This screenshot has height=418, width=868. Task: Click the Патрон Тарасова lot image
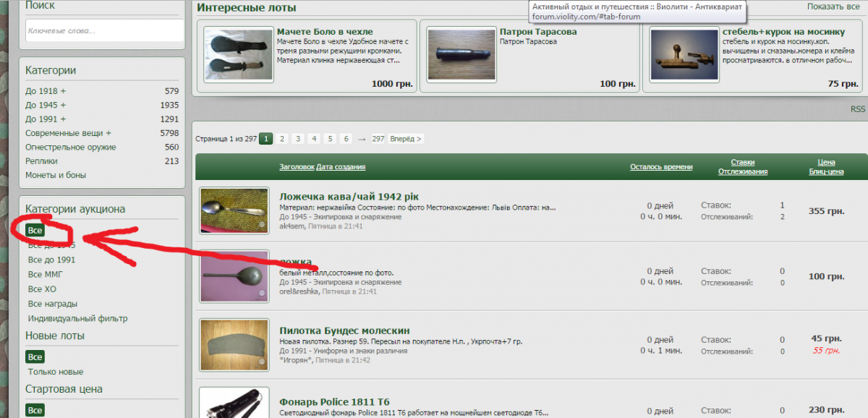[x=461, y=54]
